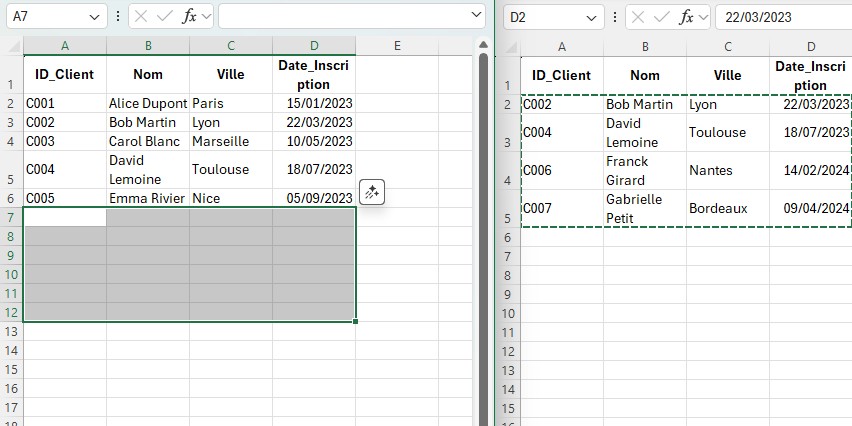Select the cell containing Alice Dupont
Screen dimensions: 852x426
click(147, 104)
